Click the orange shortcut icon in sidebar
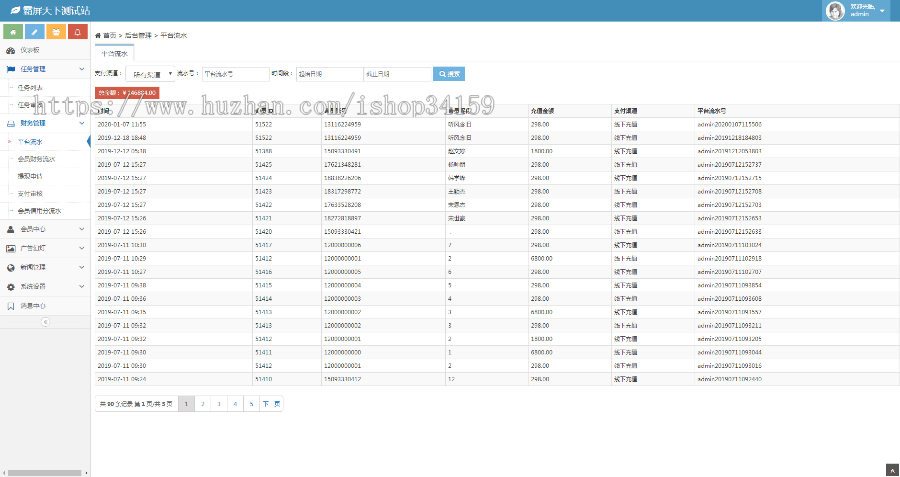900x477 pixels. [x=56, y=32]
